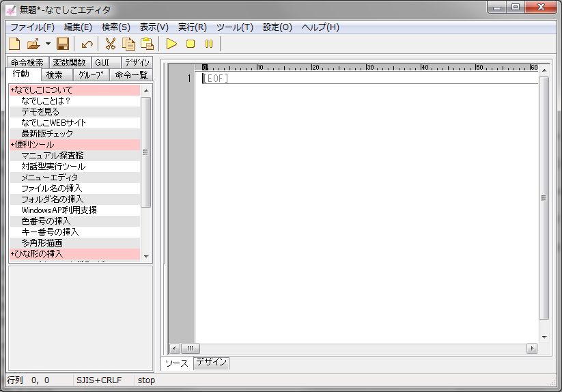Click the stop status text
This screenshot has height=392, width=562.
click(146, 380)
